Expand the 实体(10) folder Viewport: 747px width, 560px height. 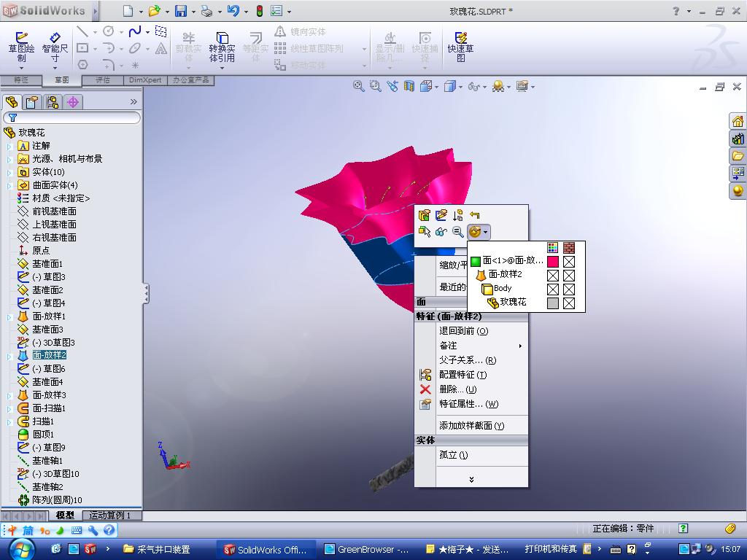(9, 172)
